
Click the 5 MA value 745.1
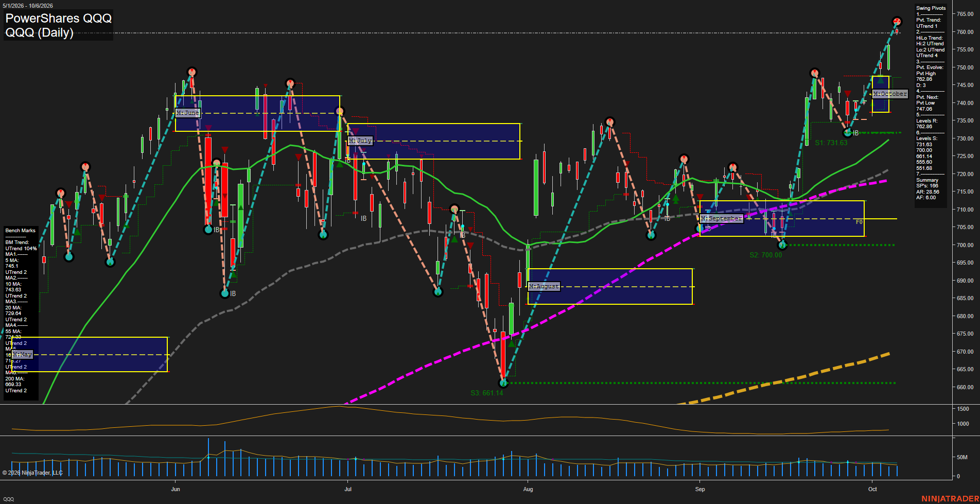tap(12, 267)
